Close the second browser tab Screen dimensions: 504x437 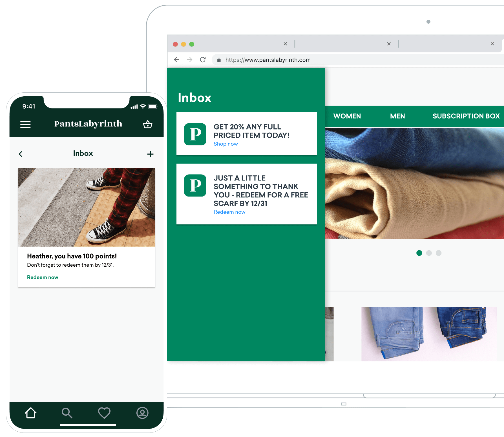(389, 44)
